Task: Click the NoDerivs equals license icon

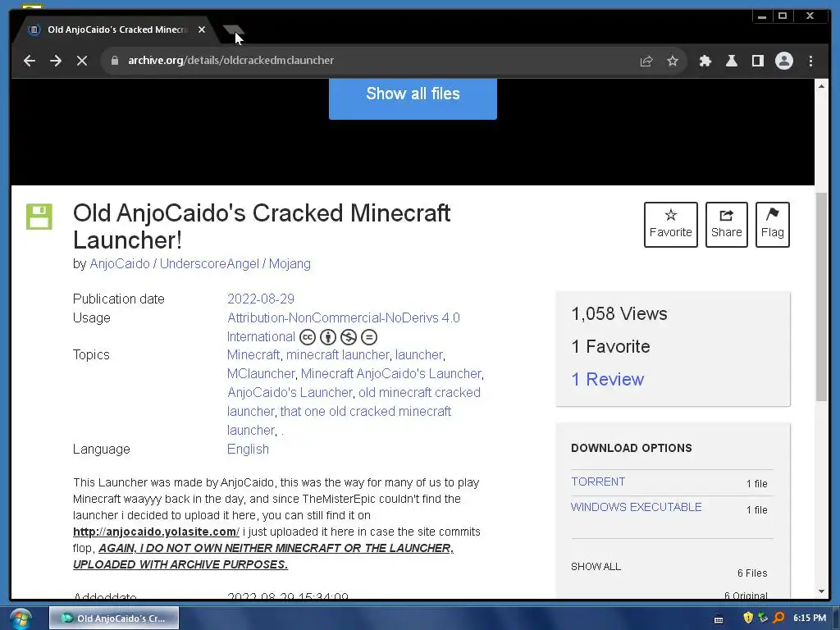Action: pyautogui.click(x=368, y=337)
